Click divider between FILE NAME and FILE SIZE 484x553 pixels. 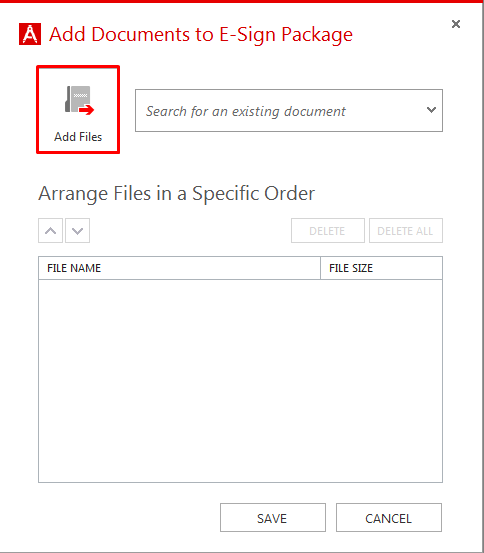click(320, 268)
